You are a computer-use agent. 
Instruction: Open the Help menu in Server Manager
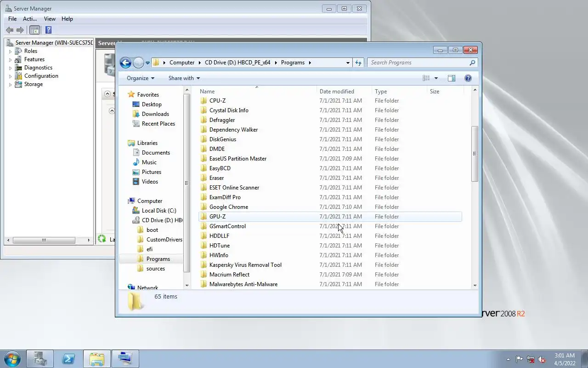click(x=67, y=19)
